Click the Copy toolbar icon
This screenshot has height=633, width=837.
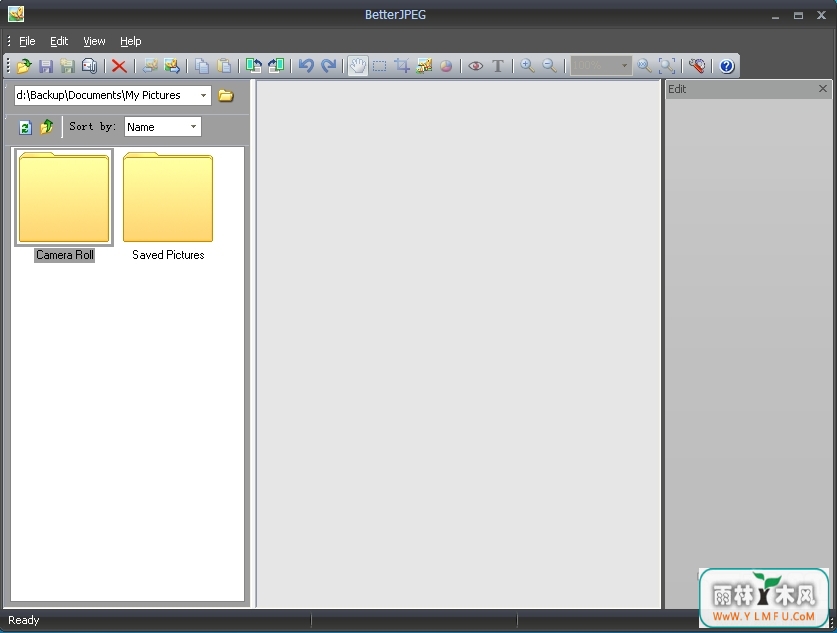point(201,66)
